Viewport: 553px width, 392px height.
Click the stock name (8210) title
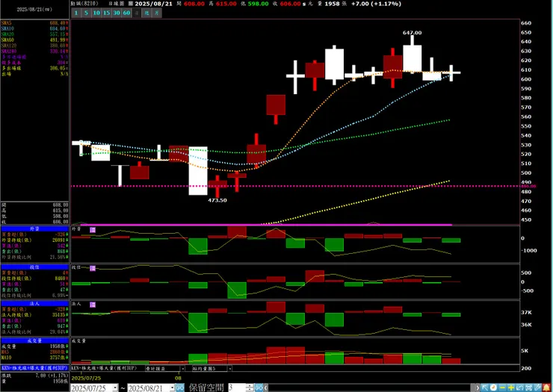(84, 4)
